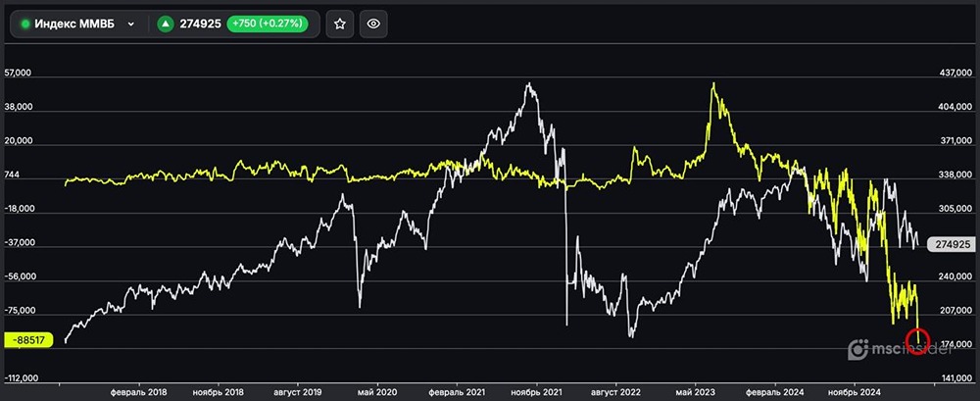The width and height of the screenshot is (980, 401).
Task: Click the 240,000 right axis value
Action: point(955,276)
